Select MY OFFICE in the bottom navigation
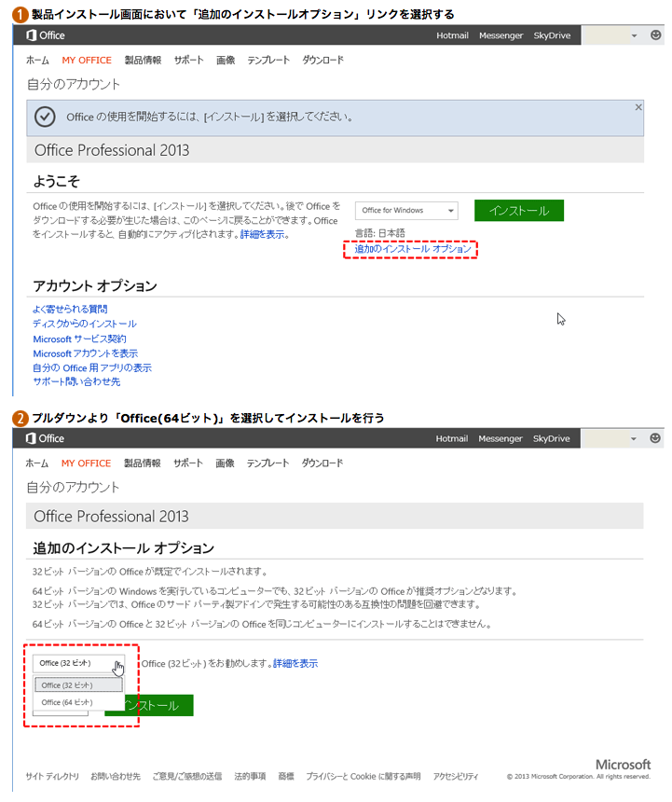The image size is (672, 802). (87, 463)
